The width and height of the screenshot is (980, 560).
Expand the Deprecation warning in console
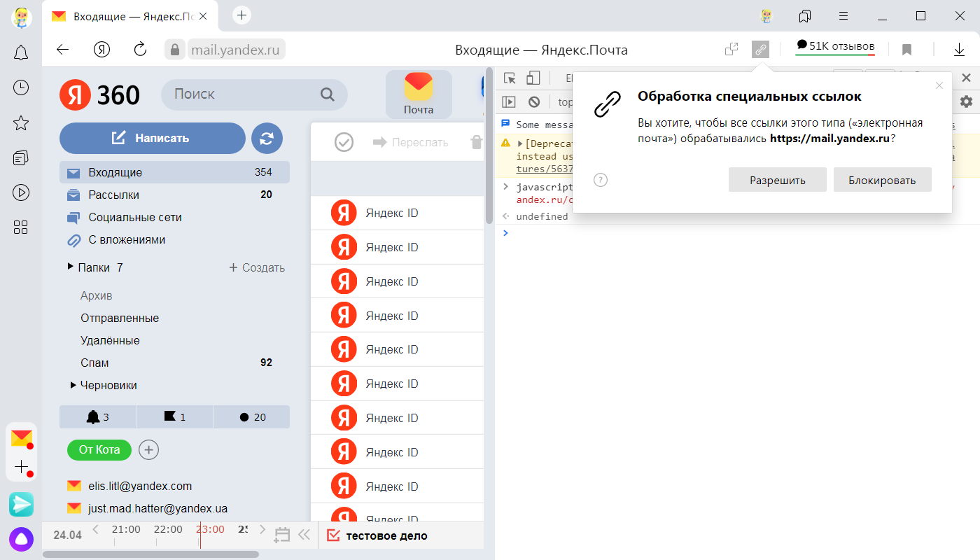pos(520,143)
